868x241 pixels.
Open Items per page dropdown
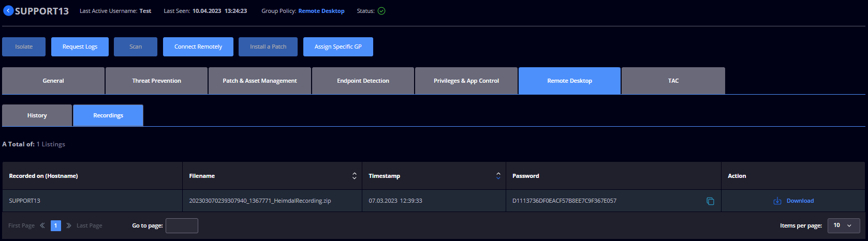coord(844,225)
